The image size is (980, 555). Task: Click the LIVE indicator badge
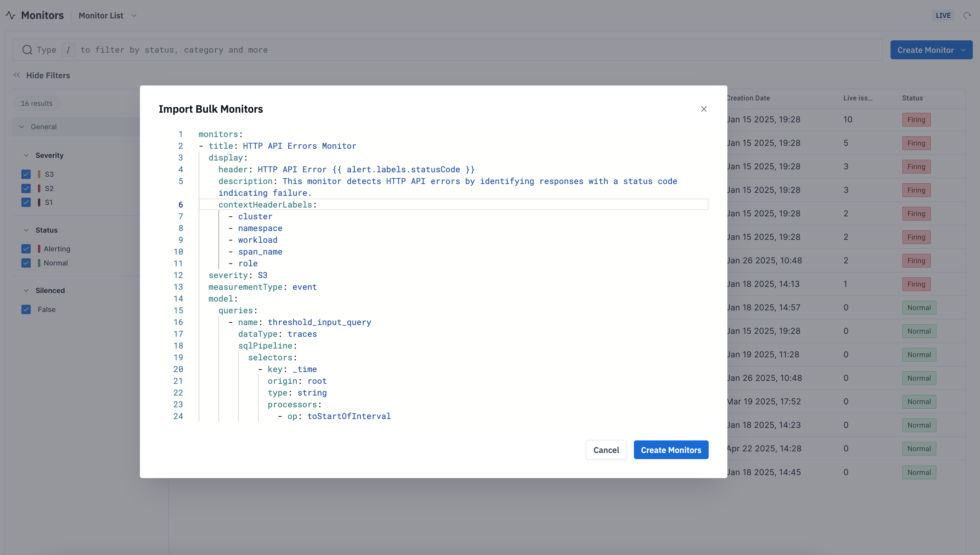pos(943,16)
